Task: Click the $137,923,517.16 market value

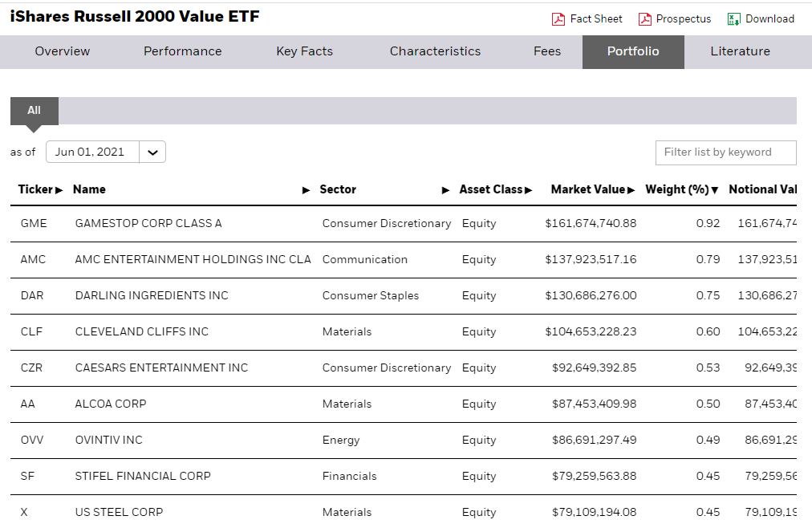Action: coord(591,260)
